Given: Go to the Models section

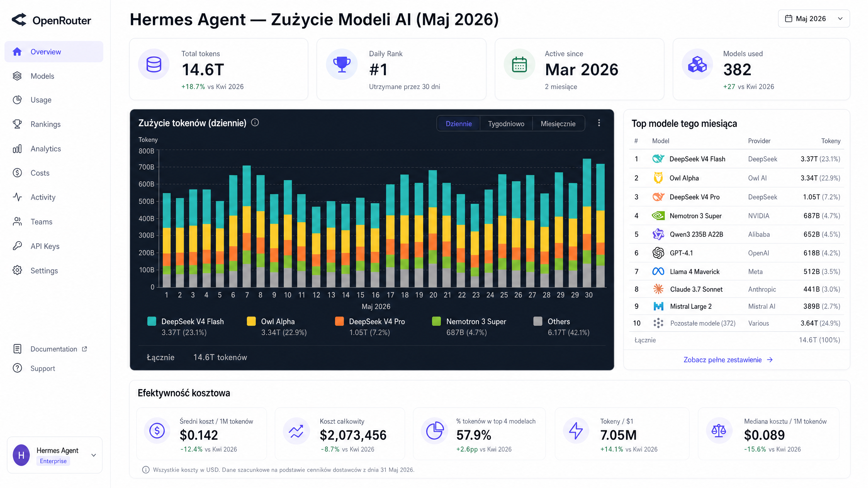Looking at the screenshot, I should [54, 76].
